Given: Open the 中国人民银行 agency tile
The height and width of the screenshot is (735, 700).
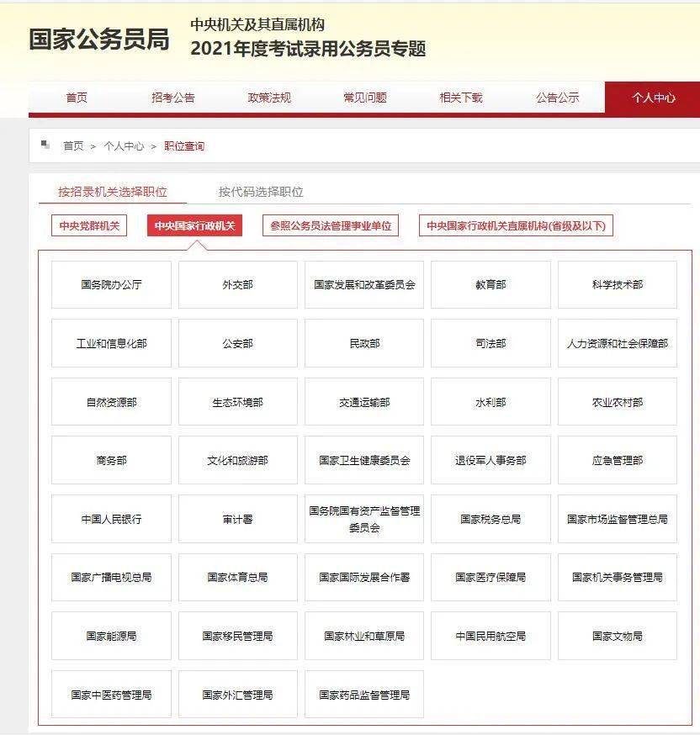Looking at the screenshot, I should click(x=112, y=518).
